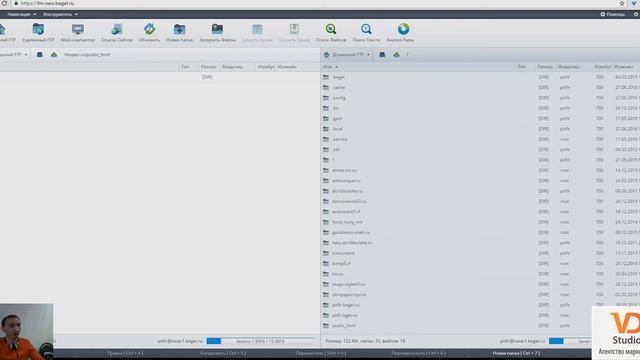640x360 pixels.
Task: Click folder icon of .service row
Action: pyautogui.click(x=326, y=139)
